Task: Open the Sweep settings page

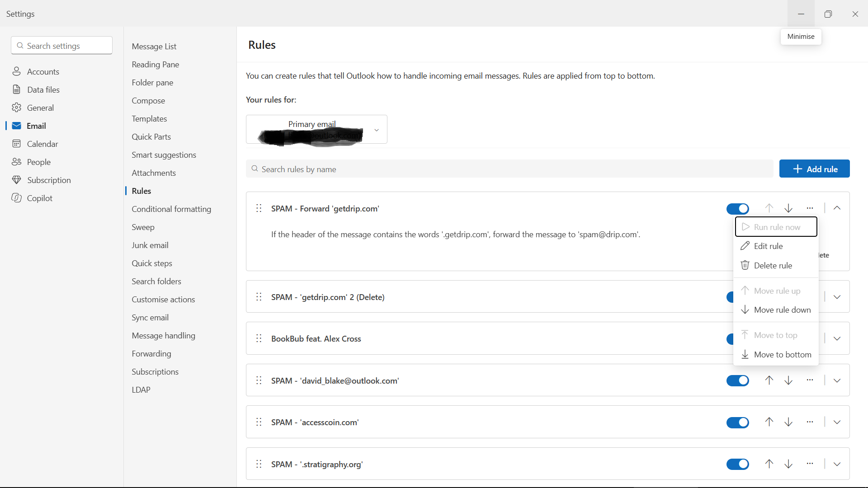Action: point(143,227)
